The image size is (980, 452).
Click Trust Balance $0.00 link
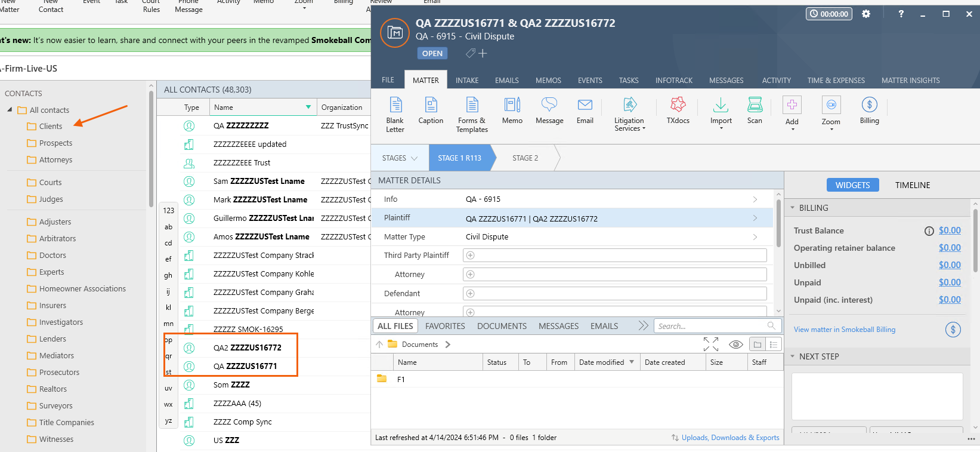[x=950, y=230]
